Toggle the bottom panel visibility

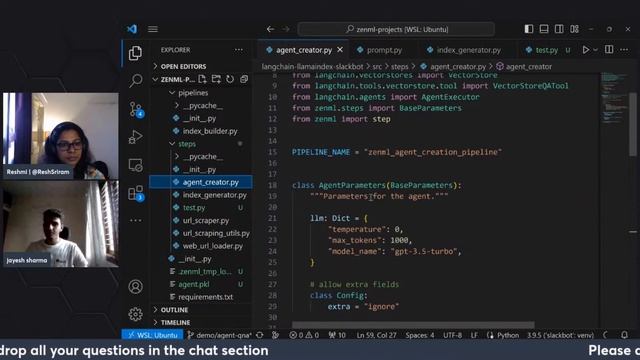coord(544,29)
